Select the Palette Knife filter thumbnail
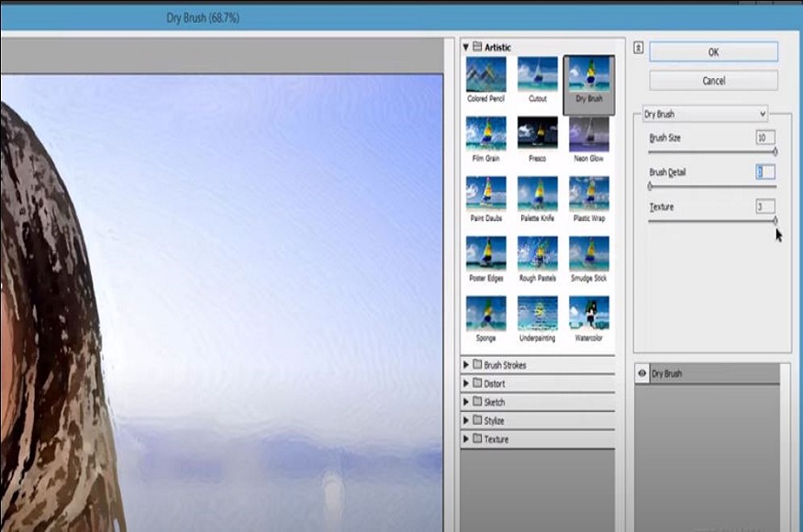Image resolution: width=803 pixels, height=532 pixels. coord(537,194)
